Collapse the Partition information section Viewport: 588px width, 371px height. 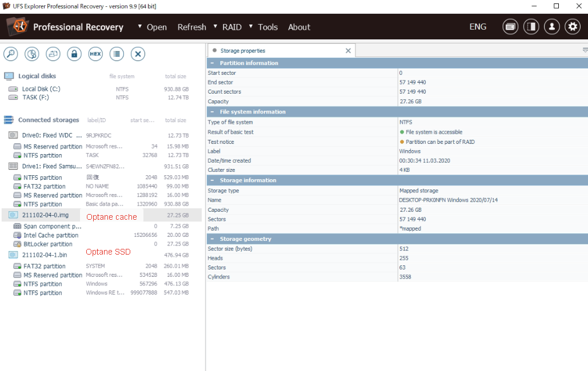[212, 63]
